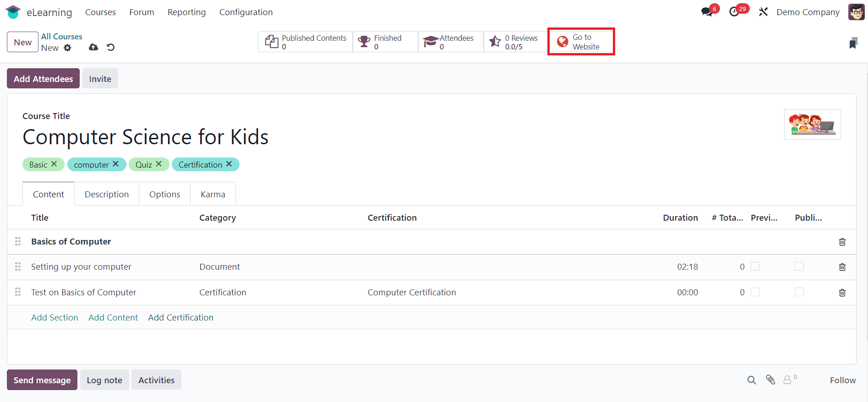Toggle Published checkbox for Setting up your computer
Image resolution: width=868 pixels, height=402 pixels.
799,266
